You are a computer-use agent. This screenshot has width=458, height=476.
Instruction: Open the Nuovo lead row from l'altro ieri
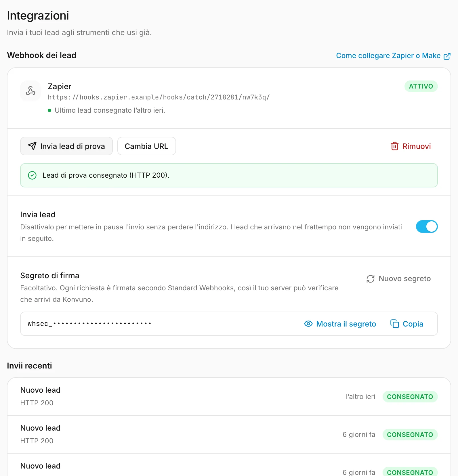point(229,396)
